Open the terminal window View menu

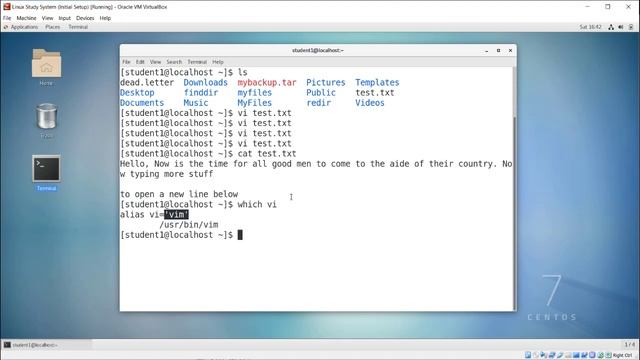tap(156, 62)
